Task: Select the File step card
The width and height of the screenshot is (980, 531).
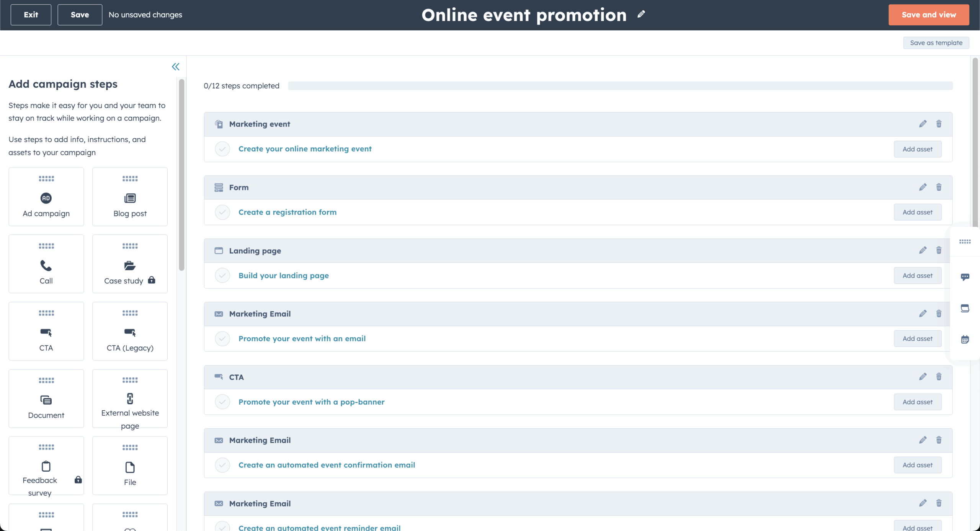Action: coord(130,465)
